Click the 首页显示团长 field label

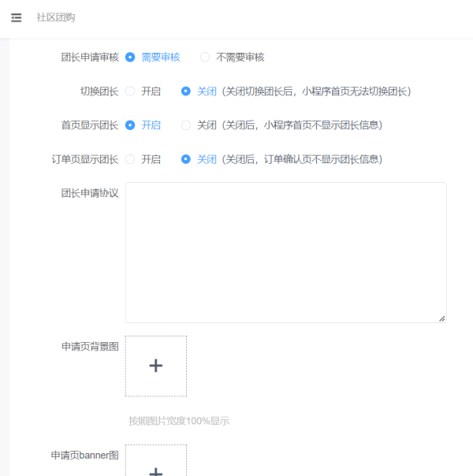click(x=90, y=125)
